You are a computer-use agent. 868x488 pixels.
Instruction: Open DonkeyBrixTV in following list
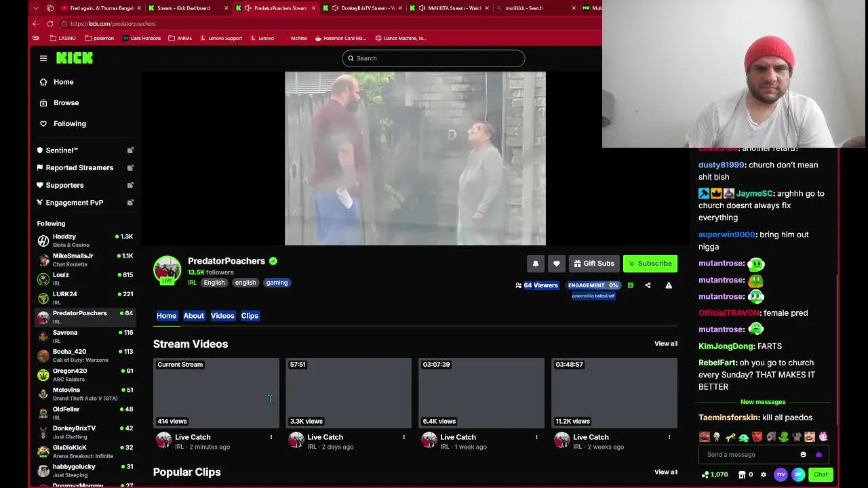coord(85,432)
